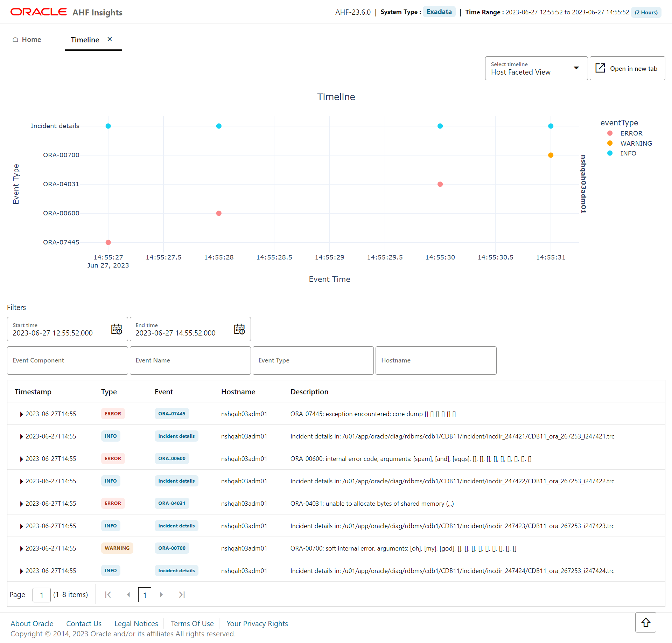This screenshot has height=643, width=672.
Task: Click the Oracle logo
Action: (38, 12)
